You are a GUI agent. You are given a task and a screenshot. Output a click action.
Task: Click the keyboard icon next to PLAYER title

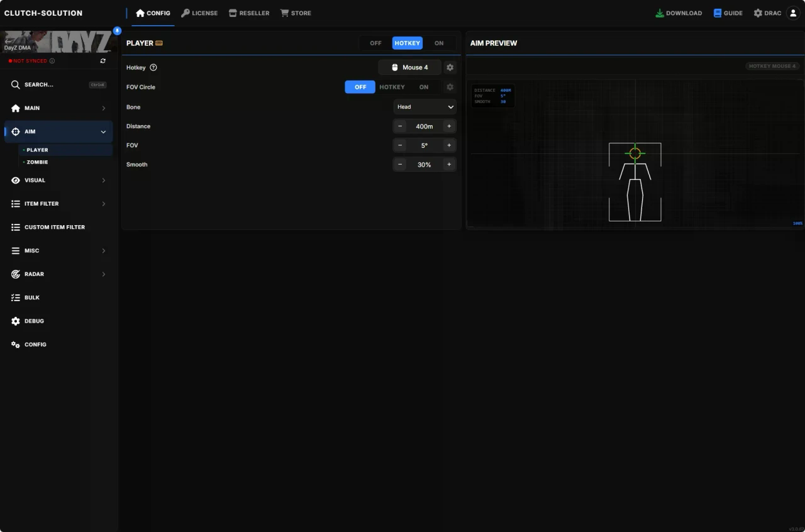click(x=159, y=43)
